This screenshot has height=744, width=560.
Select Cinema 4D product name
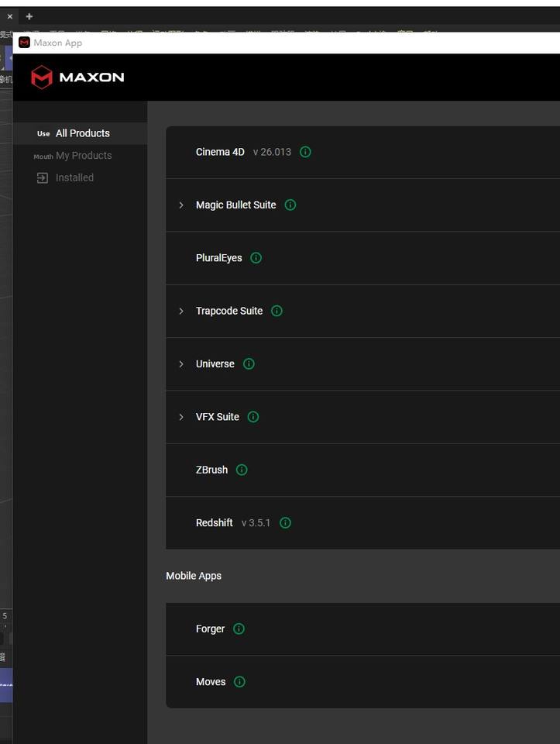[220, 152]
